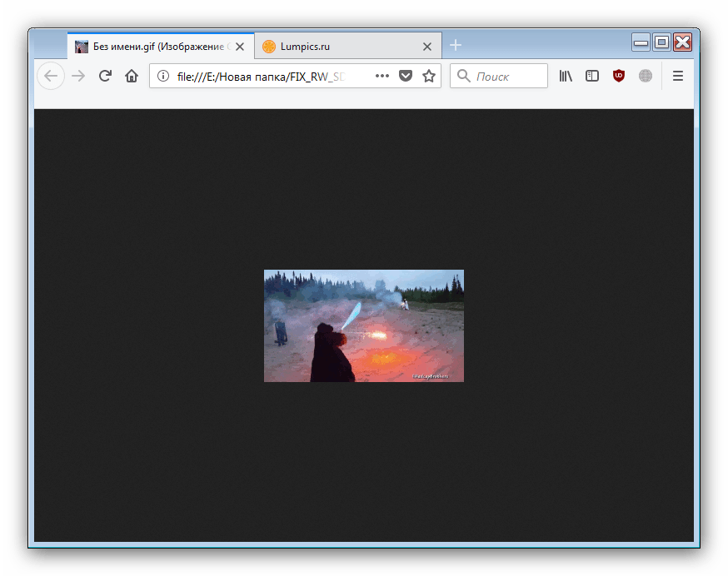Viewport: 728px width, 576px height.
Task: Open the Firefox hamburger menu
Action: [x=678, y=76]
